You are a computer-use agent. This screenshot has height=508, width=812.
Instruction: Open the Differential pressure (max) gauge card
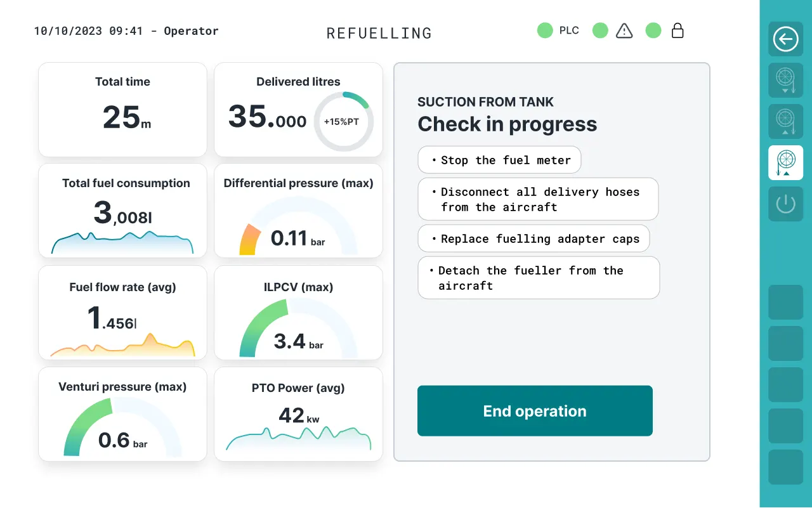[x=298, y=211]
